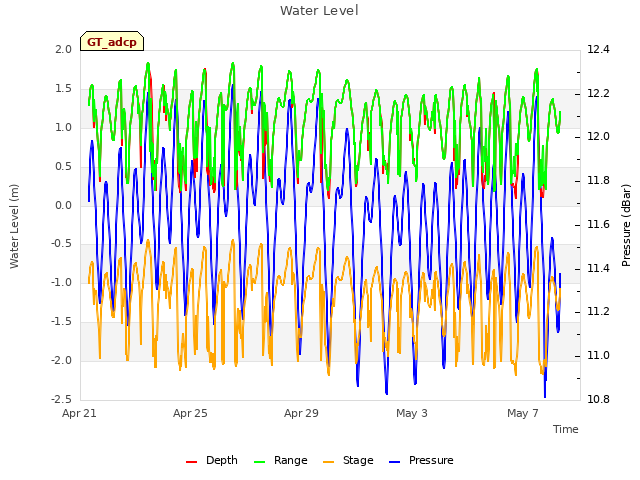
Task: Click the 12.4 pressure axis tick label
Action: click(598, 49)
